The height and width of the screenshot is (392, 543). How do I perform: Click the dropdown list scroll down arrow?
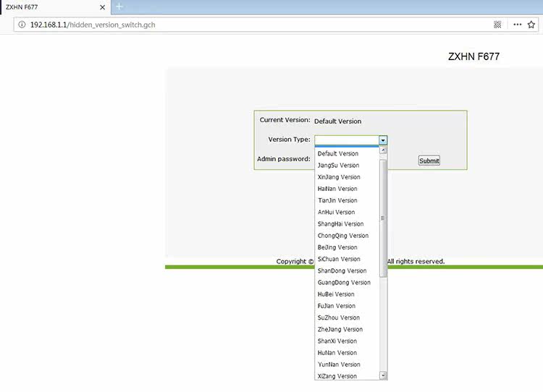click(383, 375)
